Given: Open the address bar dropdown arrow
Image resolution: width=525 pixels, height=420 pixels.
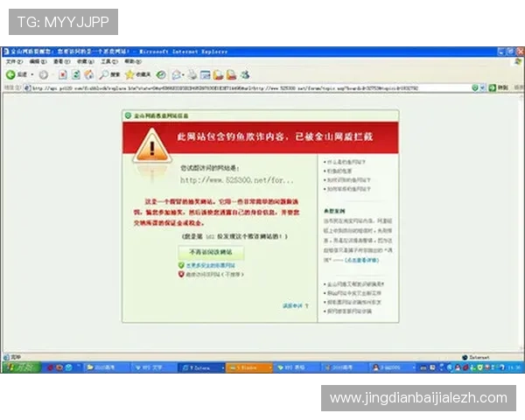Looking at the screenshot, I should click(482, 87).
